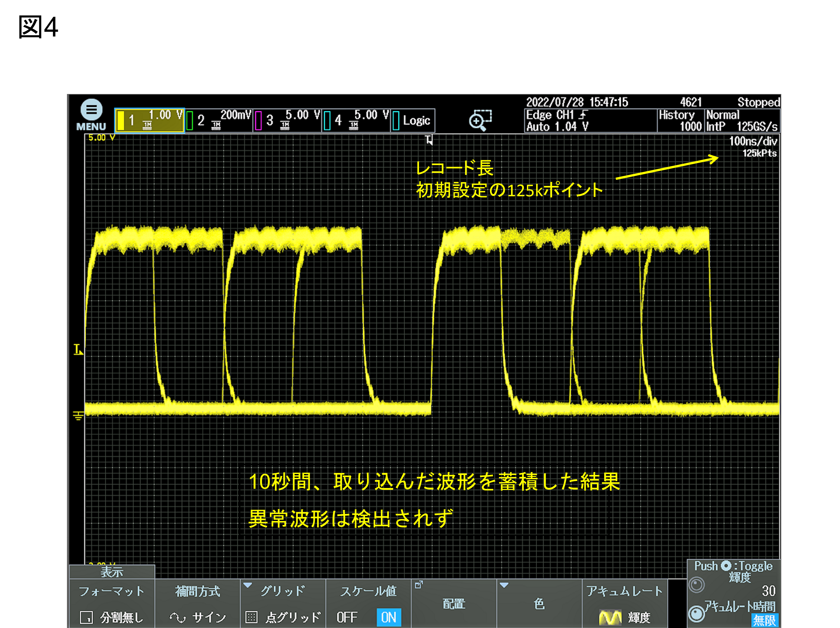Click the ground level marker for CH1

[78, 416]
